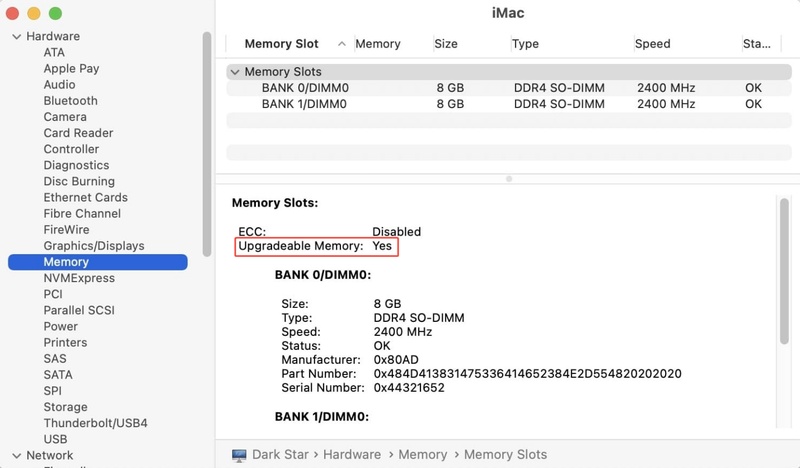Click the detail pane vertical scrollbar
This screenshot has height=468, width=800.
[784, 270]
